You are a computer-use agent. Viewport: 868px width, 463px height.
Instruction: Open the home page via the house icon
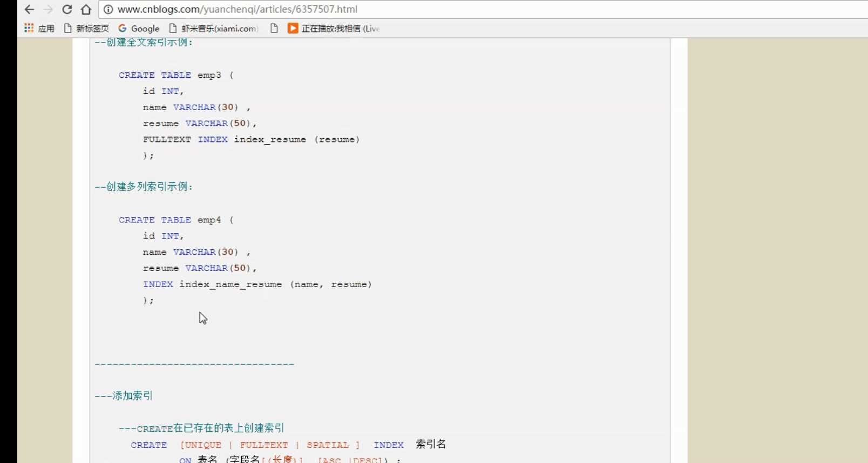86,10
